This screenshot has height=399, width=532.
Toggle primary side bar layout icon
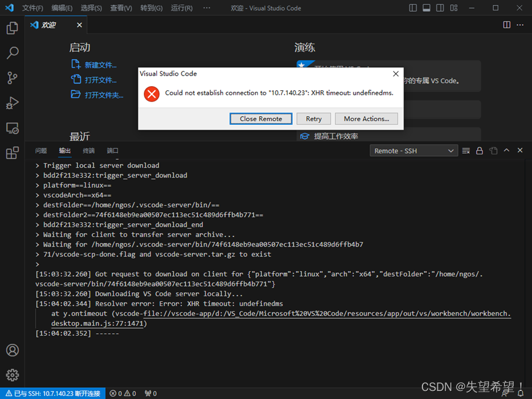pos(413,8)
